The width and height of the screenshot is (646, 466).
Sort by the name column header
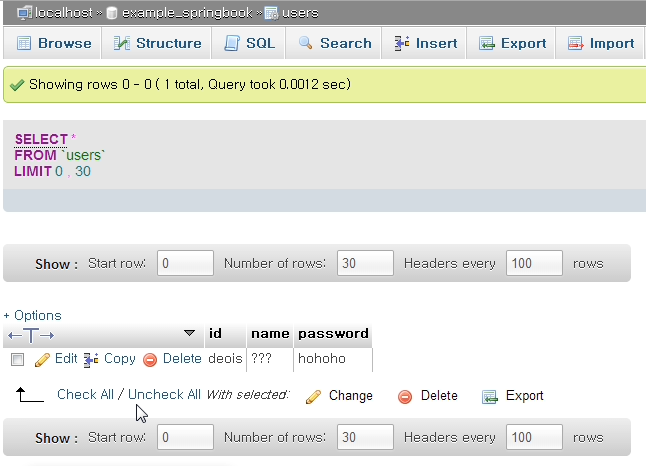tap(270, 333)
